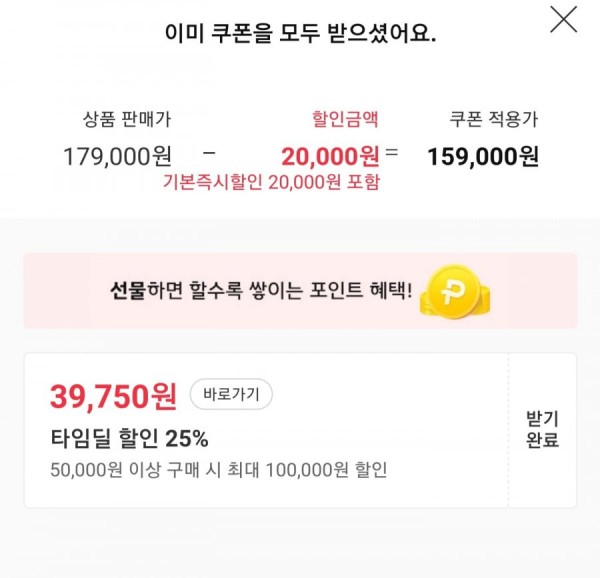
Task: Tap the 이미 쿠폰을 모두 받으셨어요 header title
Action: [x=300, y=33]
